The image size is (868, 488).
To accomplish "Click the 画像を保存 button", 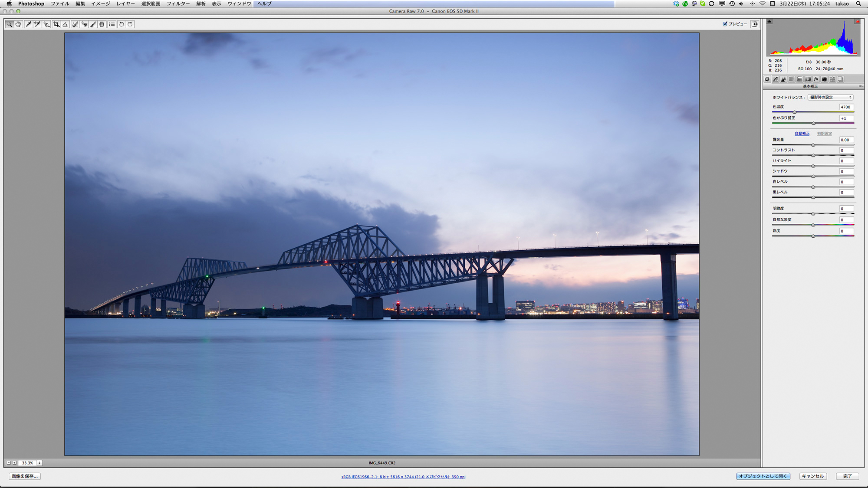I will tap(24, 476).
